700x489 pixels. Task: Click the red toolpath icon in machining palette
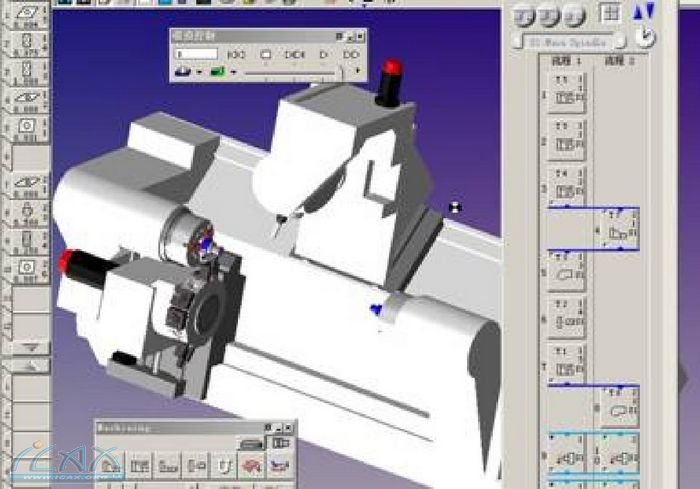coord(251,465)
